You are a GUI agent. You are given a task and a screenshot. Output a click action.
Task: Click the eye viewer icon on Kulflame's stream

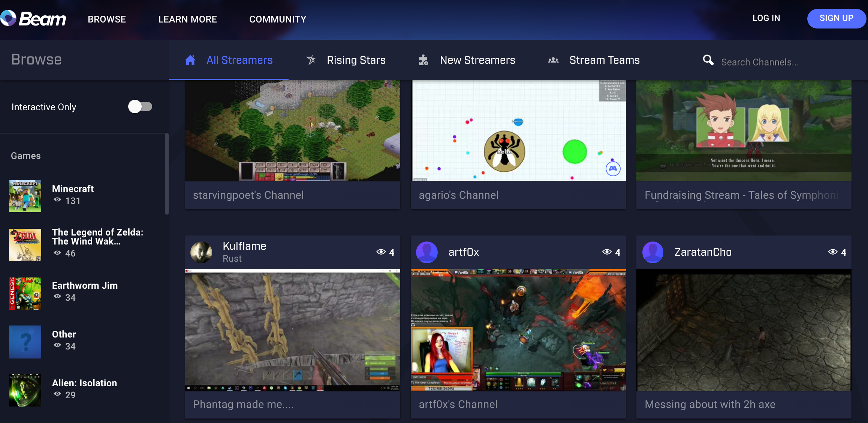381,252
